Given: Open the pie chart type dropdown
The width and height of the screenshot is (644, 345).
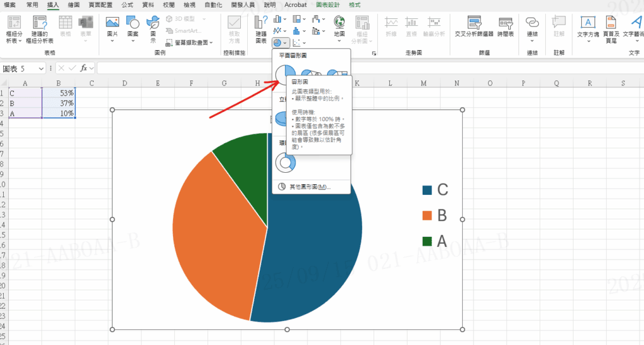Looking at the screenshot, I should point(280,43).
